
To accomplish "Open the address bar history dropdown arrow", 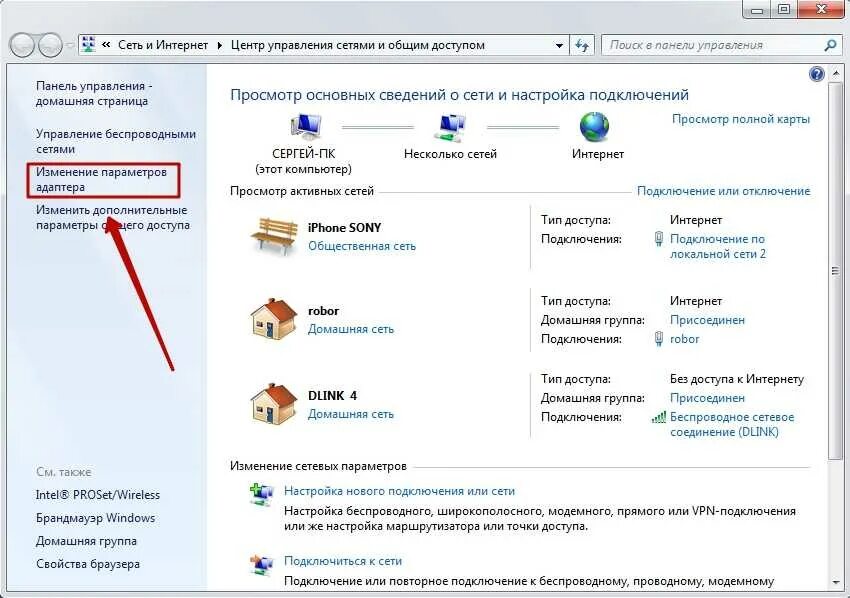I will click(559, 46).
